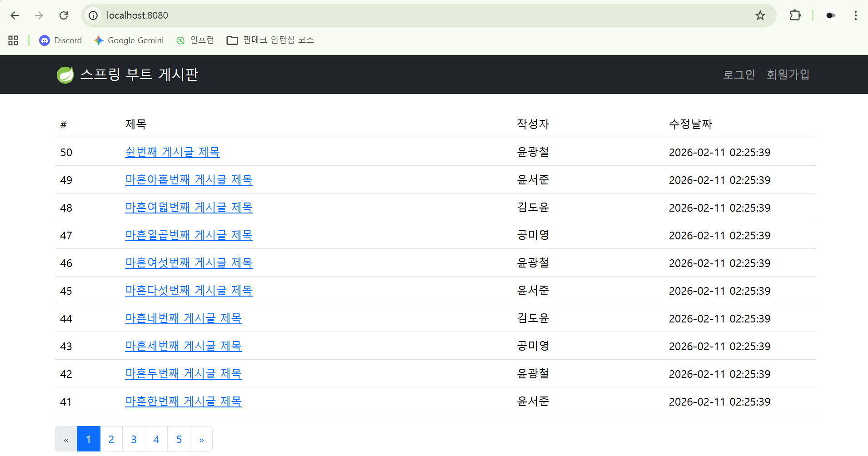Viewport: 868px width, 456px height.
Task: Click the next page » button
Action: (201, 439)
